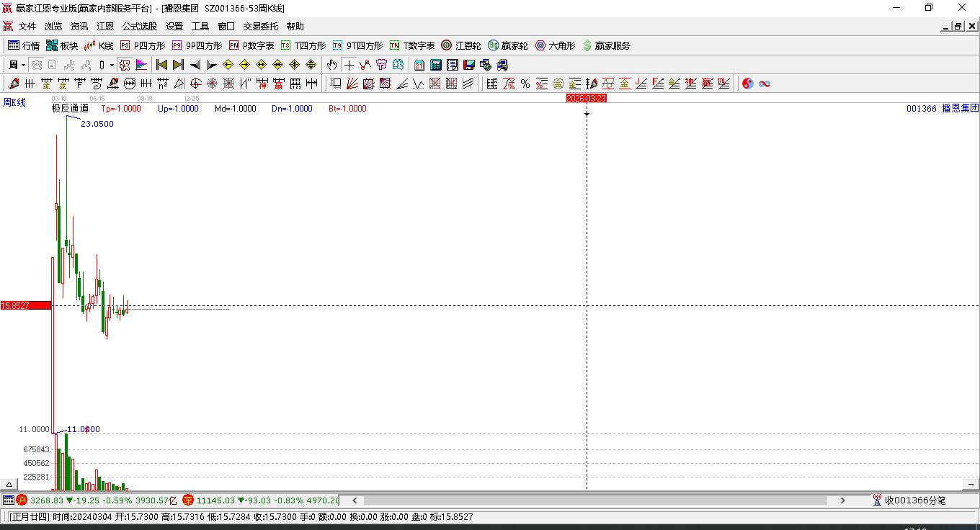Toggle the crosshair cursor tool
Screen dimensions: 980x530
click(349, 65)
